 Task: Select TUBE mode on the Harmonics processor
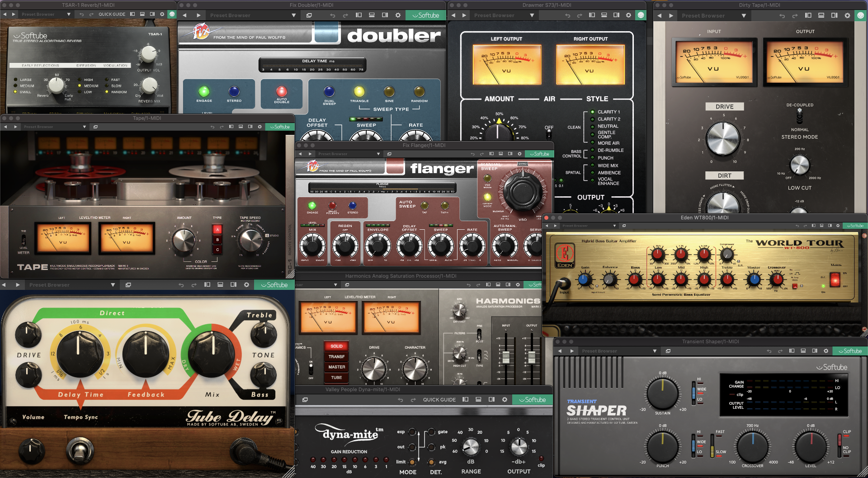click(x=336, y=378)
